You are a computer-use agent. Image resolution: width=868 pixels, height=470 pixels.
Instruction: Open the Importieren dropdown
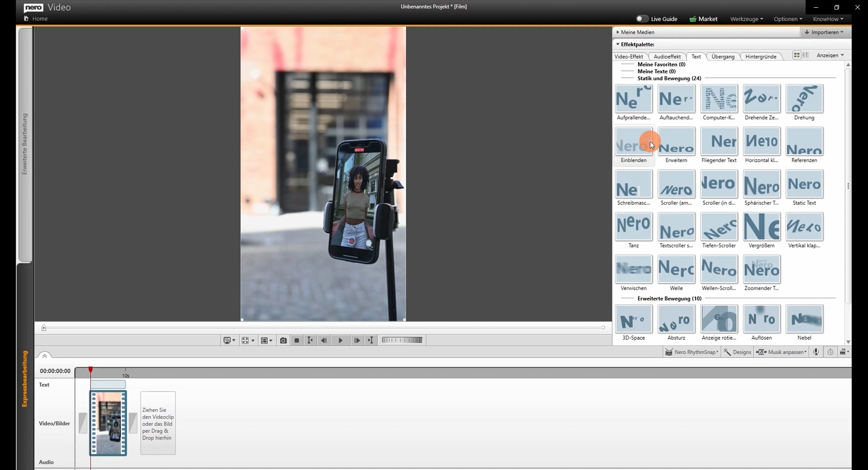click(824, 32)
